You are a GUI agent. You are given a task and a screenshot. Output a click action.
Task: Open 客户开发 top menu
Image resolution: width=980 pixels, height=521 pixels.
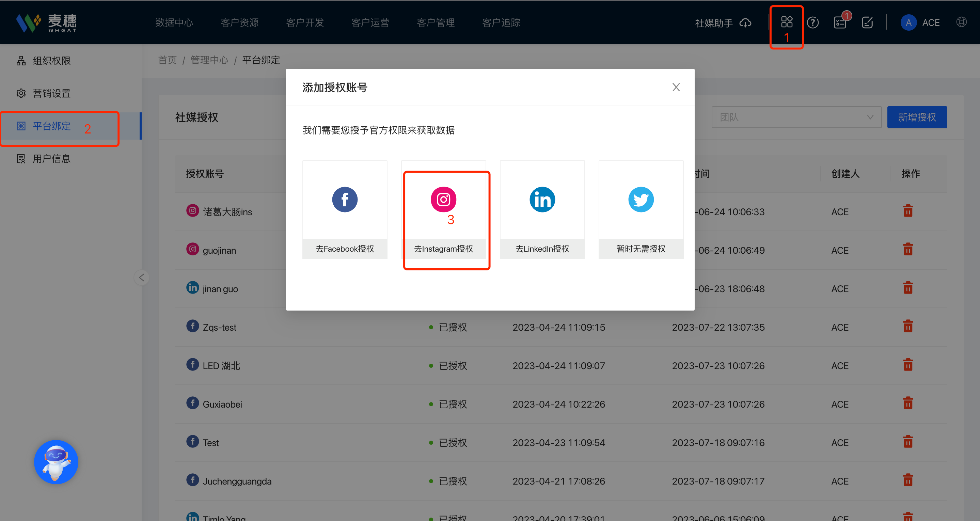(305, 22)
